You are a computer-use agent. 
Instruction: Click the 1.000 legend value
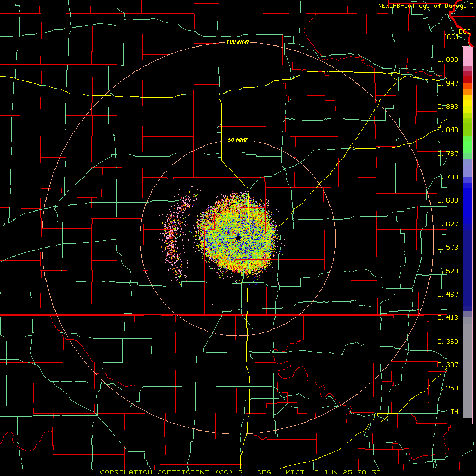pyautogui.click(x=448, y=59)
